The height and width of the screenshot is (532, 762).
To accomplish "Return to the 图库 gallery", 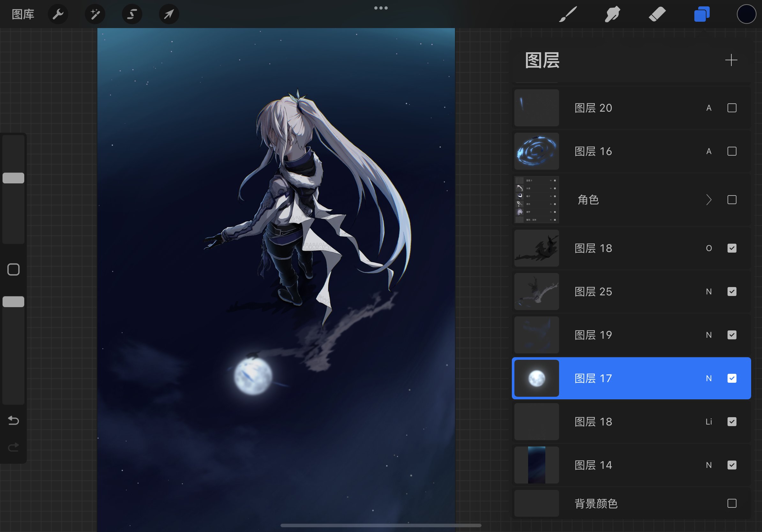I will [23, 14].
